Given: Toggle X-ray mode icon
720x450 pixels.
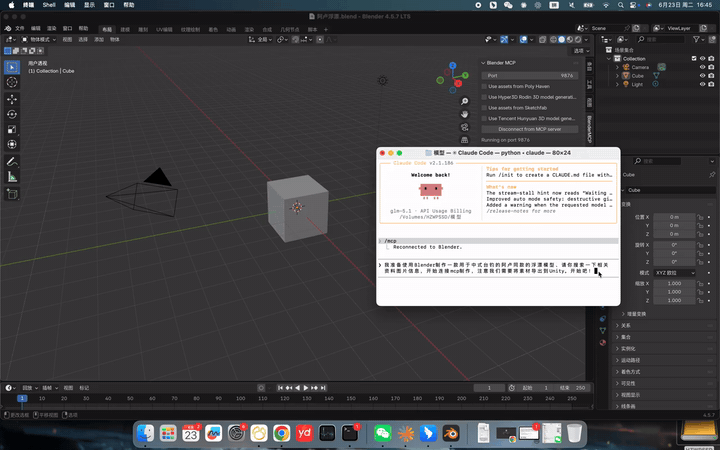Looking at the screenshot, I should pos(542,39).
